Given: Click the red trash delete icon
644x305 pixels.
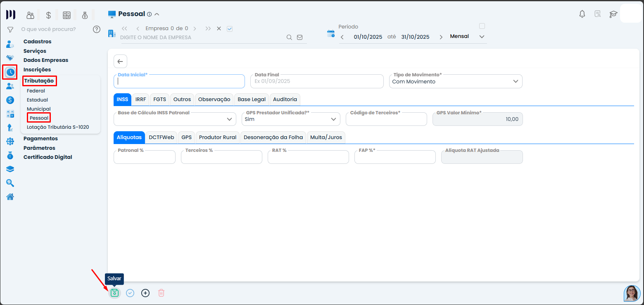Looking at the screenshot, I should coord(161,293).
